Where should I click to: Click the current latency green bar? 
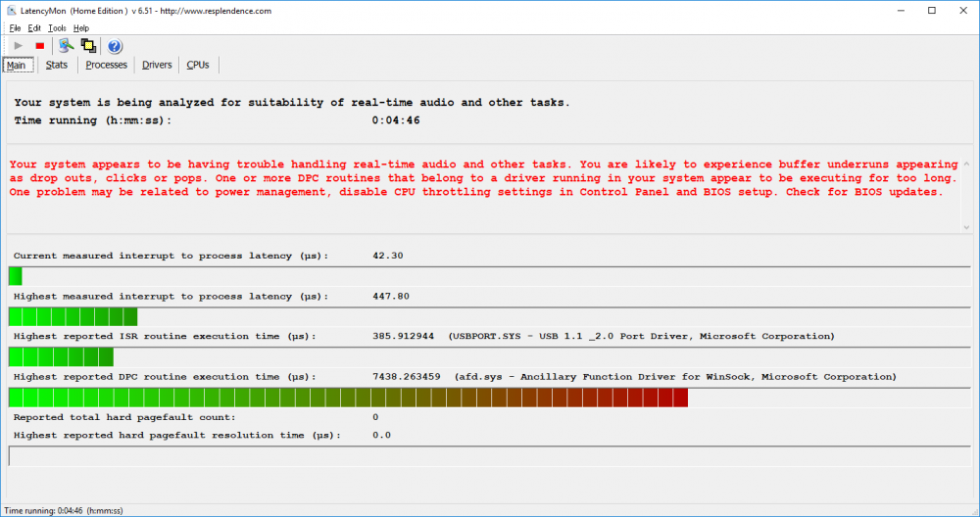point(16,276)
